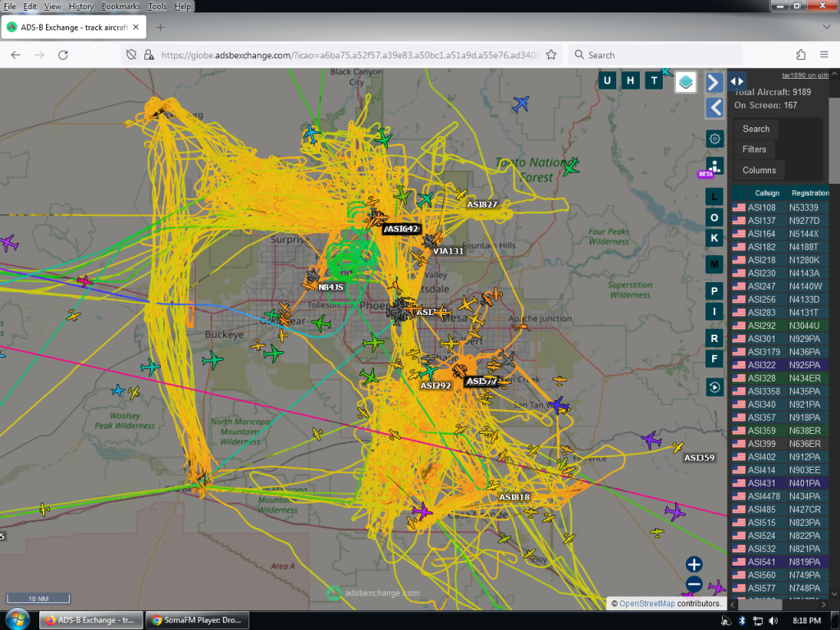Screen dimensions: 840x630
Task: Open the History menu
Action: point(81,7)
